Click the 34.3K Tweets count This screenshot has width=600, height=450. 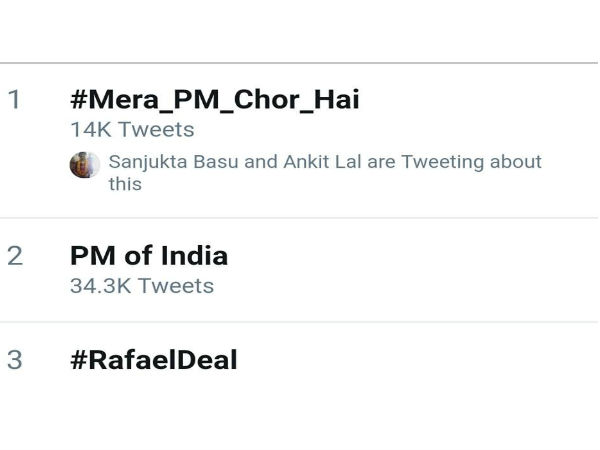pos(142,286)
